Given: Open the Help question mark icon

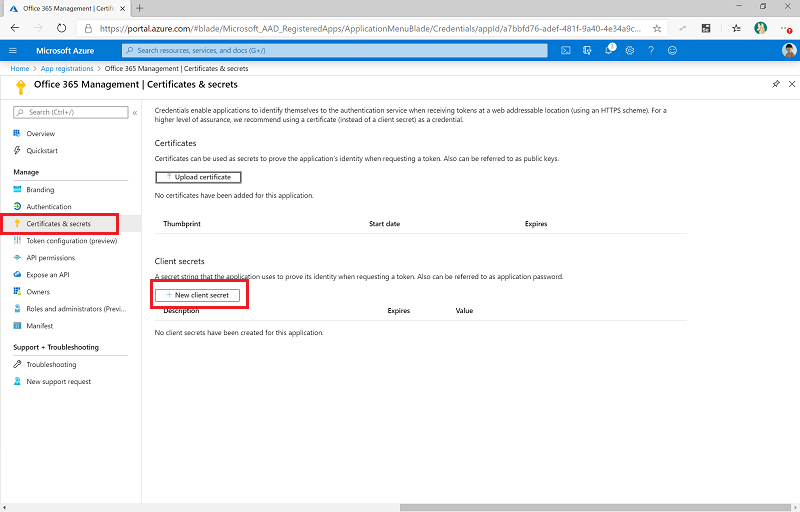Looking at the screenshot, I should (x=651, y=50).
